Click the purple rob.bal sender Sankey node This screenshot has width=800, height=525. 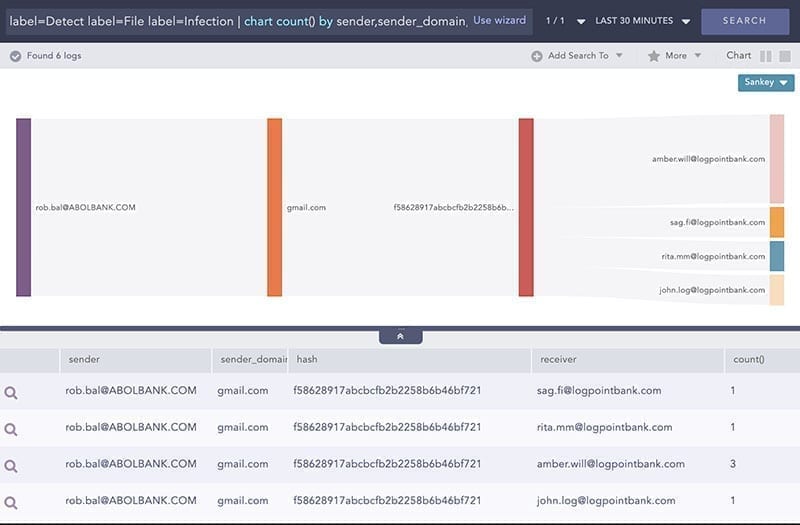23,207
